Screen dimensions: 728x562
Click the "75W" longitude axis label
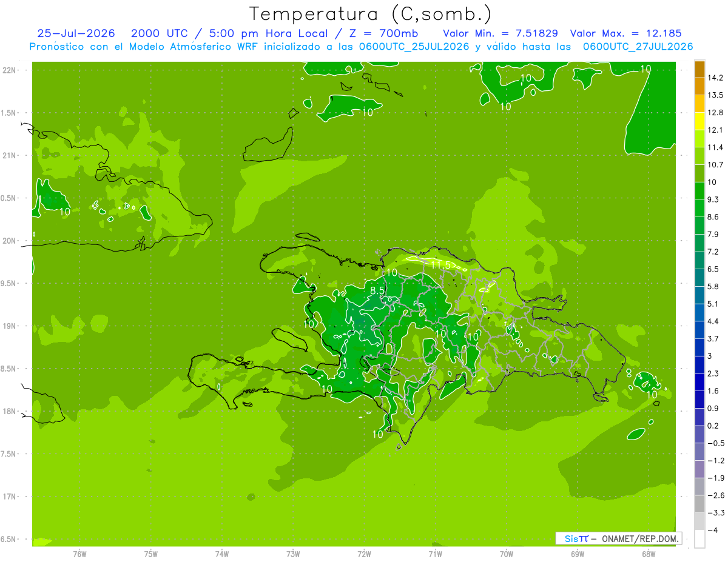tap(151, 554)
